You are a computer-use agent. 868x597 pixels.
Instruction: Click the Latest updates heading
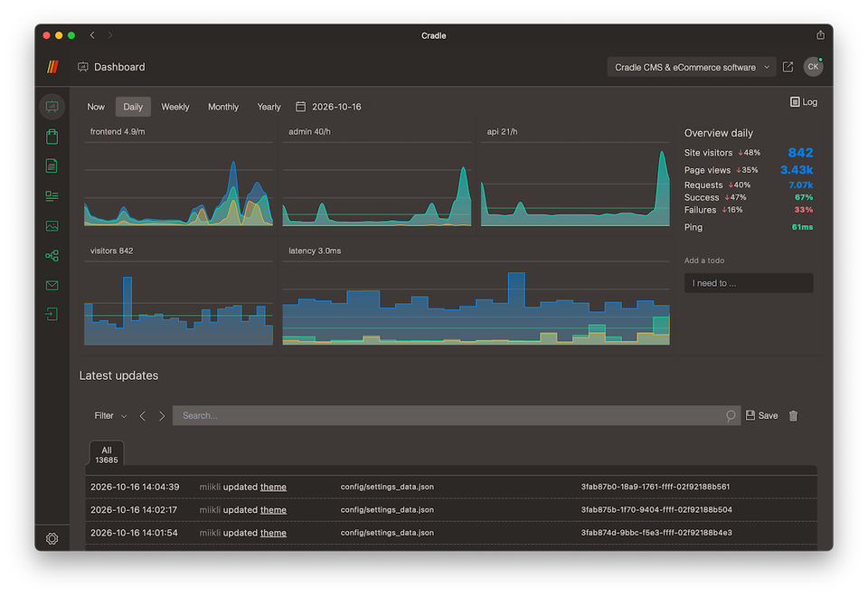(x=118, y=375)
